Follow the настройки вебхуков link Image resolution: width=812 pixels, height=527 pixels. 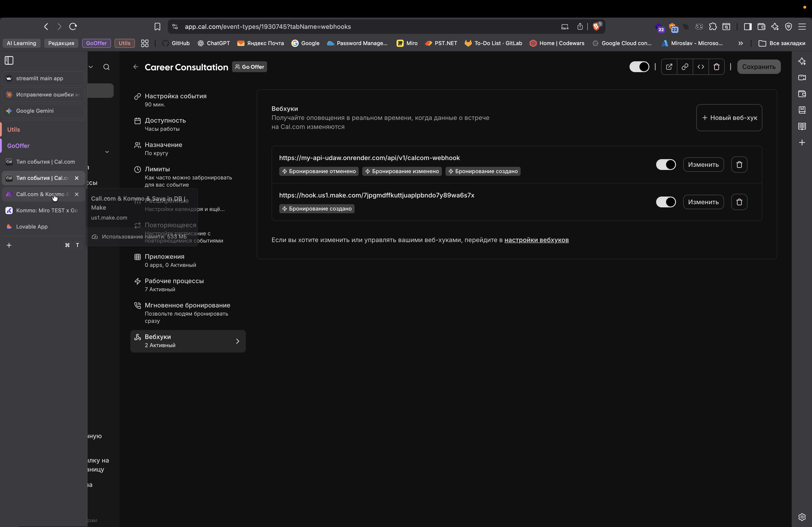(536, 240)
